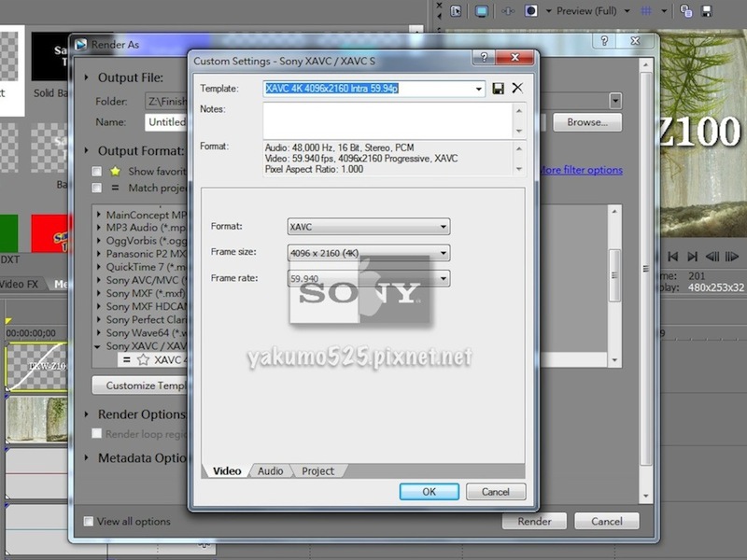Click the Render As help question mark
Image resolution: width=747 pixels, height=560 pixels.
click(604, 41)
